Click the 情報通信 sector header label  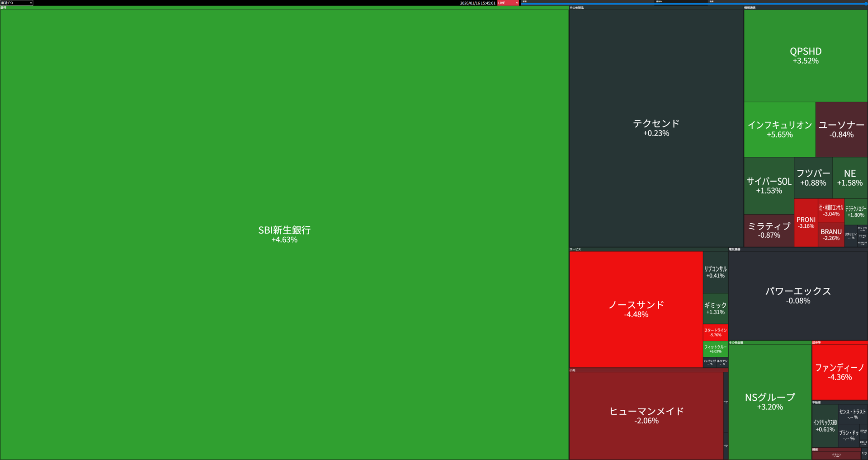point(750,8)
